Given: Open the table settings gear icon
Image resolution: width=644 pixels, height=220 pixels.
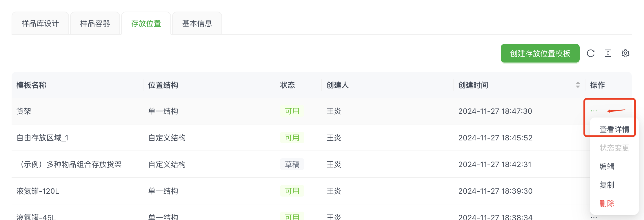Looking at the screenshot, I should click(x=625, y=53).
